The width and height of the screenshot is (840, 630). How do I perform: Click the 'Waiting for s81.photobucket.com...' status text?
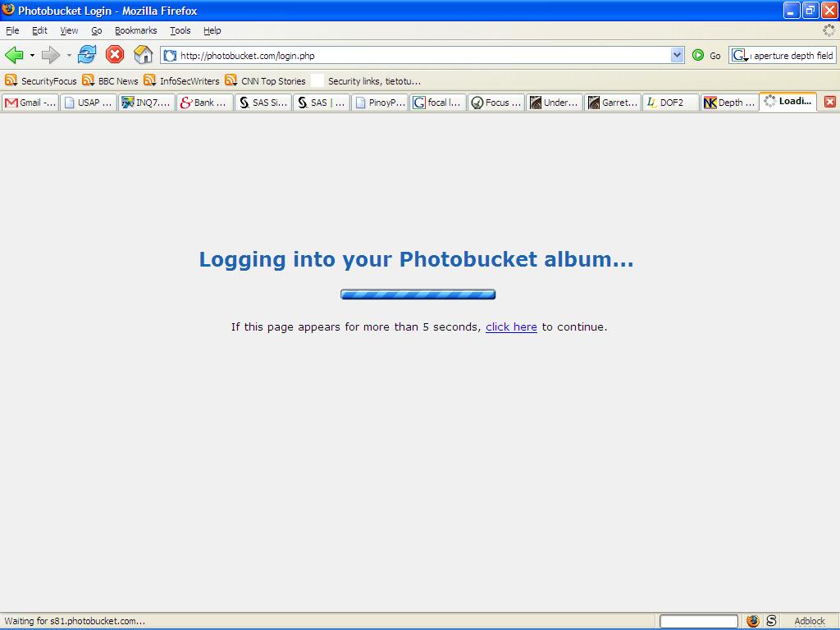click(75, 621)
